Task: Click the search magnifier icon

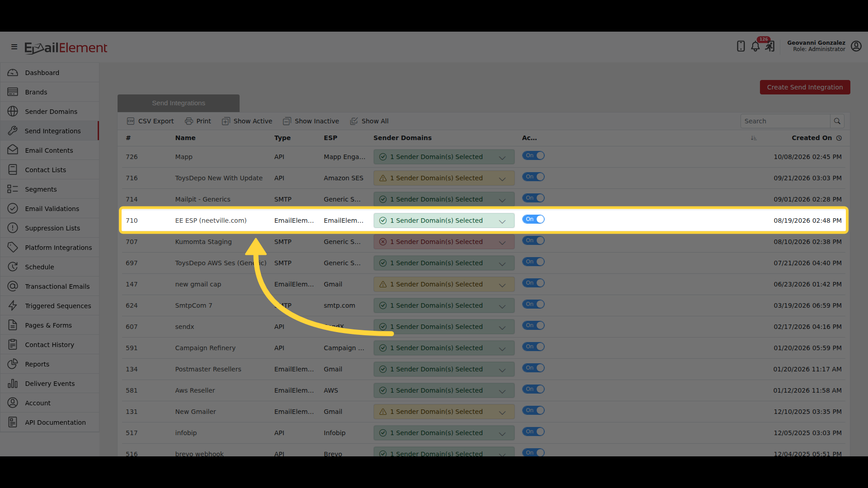Action: 837,121
